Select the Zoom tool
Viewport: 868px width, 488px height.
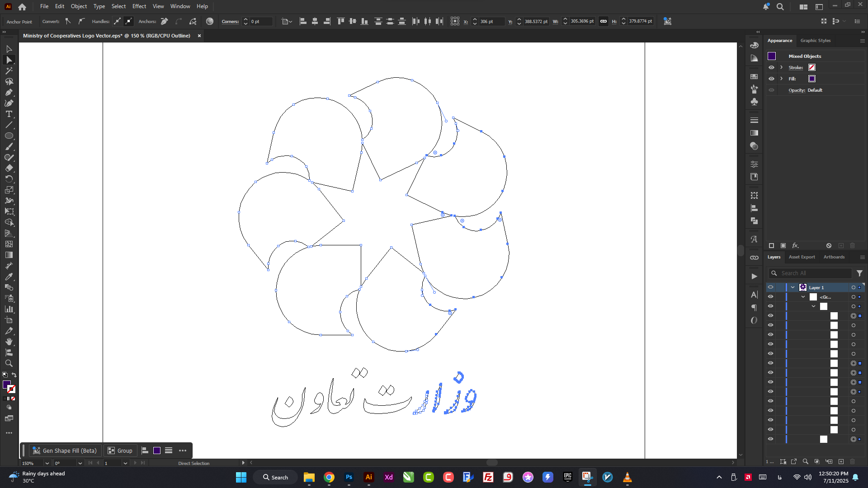(9, 363)
